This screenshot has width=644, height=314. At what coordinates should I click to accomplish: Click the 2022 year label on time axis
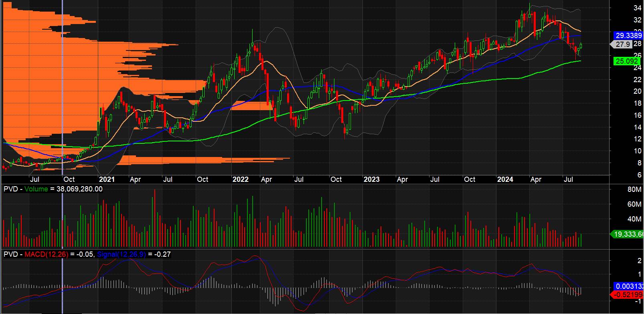coord(241,179)
